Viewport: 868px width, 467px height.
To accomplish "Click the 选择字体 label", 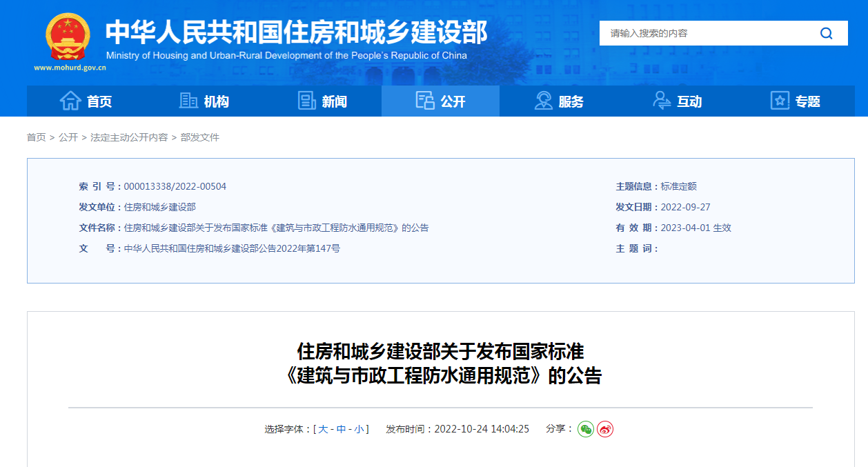I will (x=287, y=429).
